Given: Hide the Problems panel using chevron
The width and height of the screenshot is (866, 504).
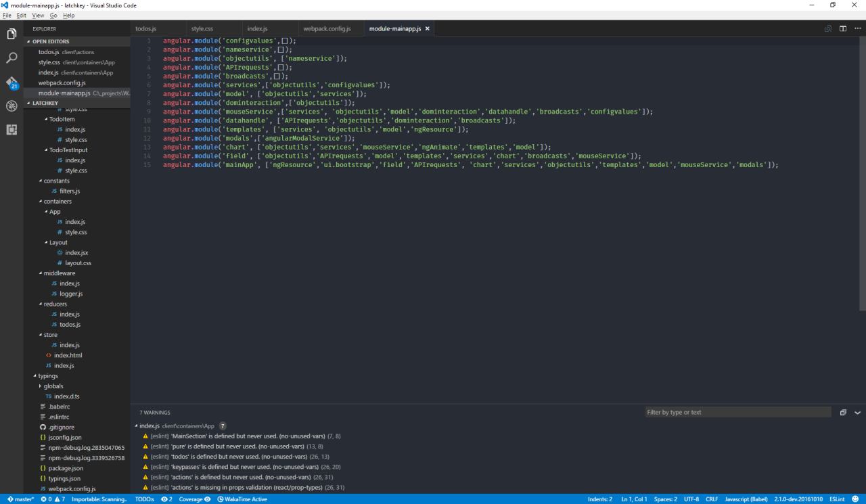Looking at the screenshot, I should click(857, 413).
